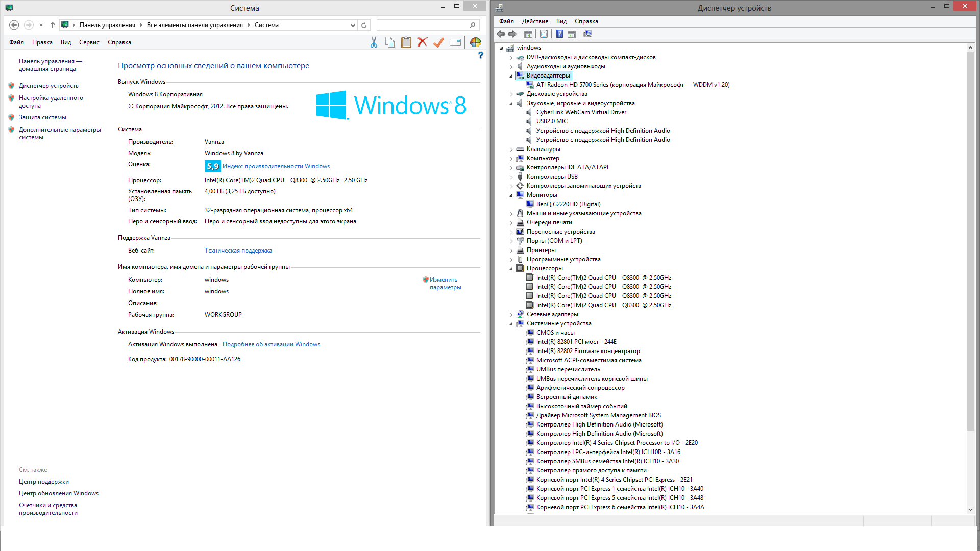Click Панель управления breadcrumb in address bar
This screenshot has height=551, width=980.
click(107, 25)
